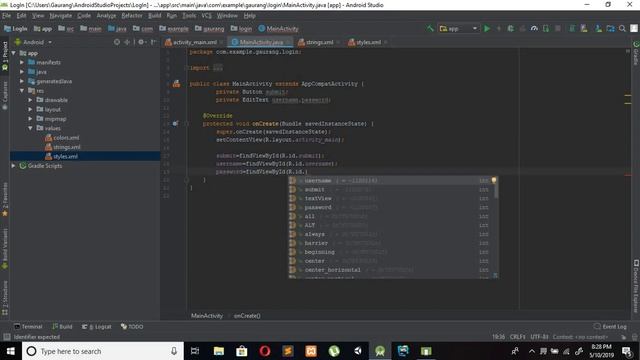
Task: Open Project Structure icon in toolbar
Action: [x=610, y=29]
